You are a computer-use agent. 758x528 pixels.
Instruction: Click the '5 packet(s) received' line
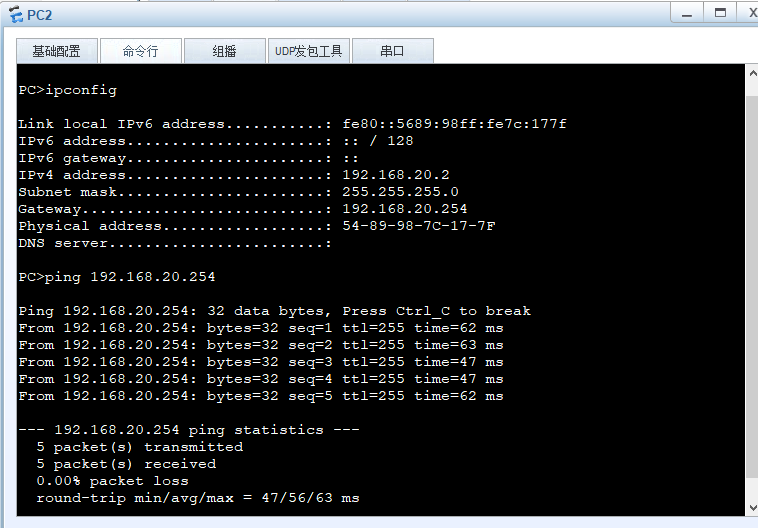click(x=126, y=464)
